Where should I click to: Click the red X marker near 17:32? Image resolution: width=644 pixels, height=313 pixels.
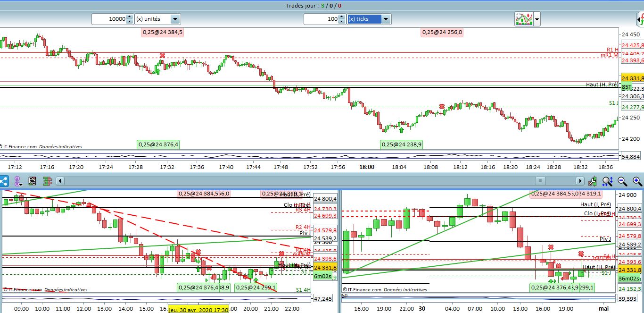[163, 56]
